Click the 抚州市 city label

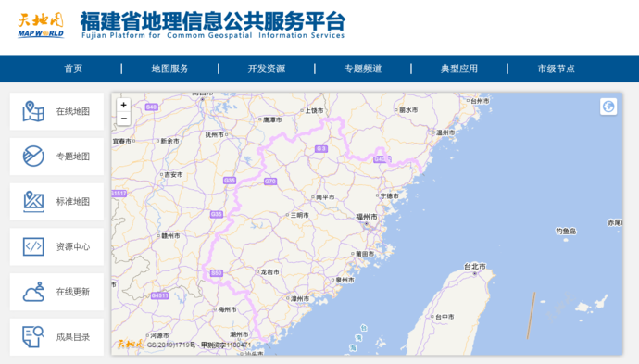[215, 134]
